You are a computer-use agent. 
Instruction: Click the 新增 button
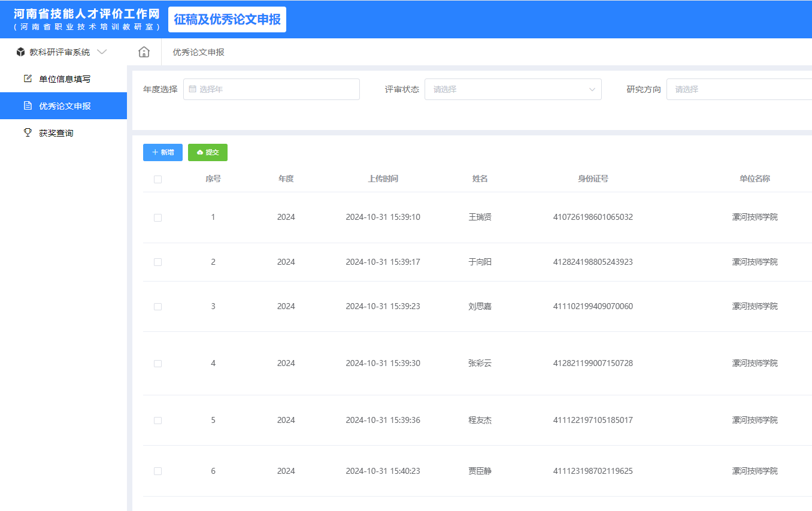point(163,152)
